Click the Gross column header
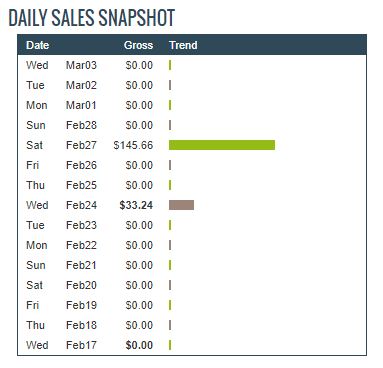Image resolution: width=383 pixels, height=368 pixels. click(x=138, y=45)
